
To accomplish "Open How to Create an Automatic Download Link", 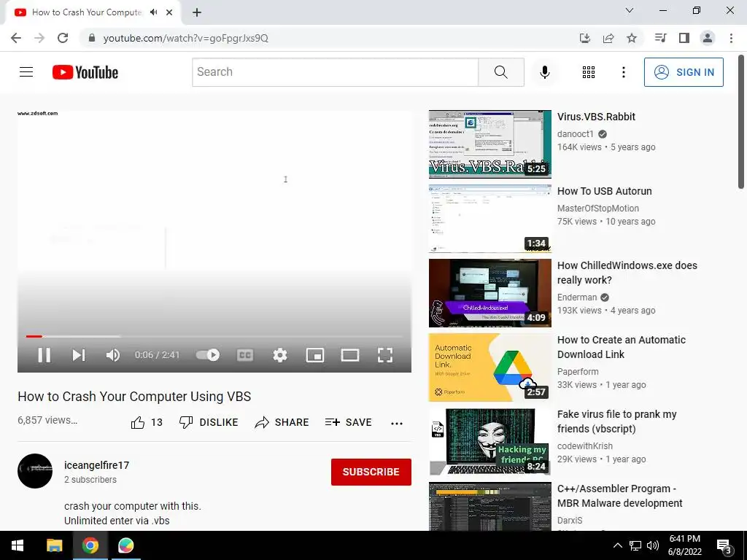I will [x=622, y=347].
